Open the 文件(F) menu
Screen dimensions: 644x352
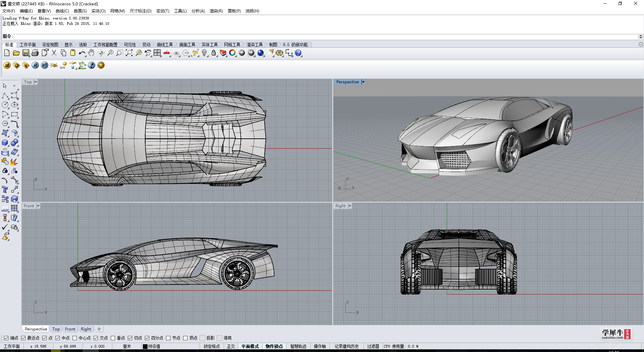[9, 11]
